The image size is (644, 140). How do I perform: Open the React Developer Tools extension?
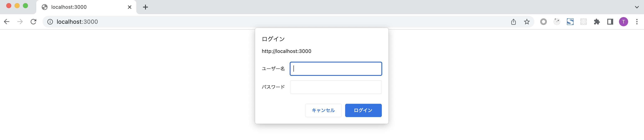[584, 22]
